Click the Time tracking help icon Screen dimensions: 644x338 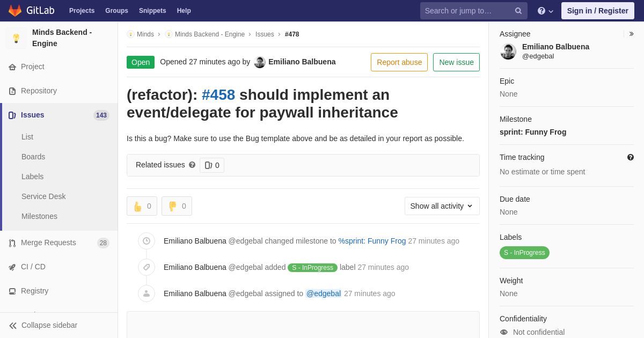tap(631, 157)
